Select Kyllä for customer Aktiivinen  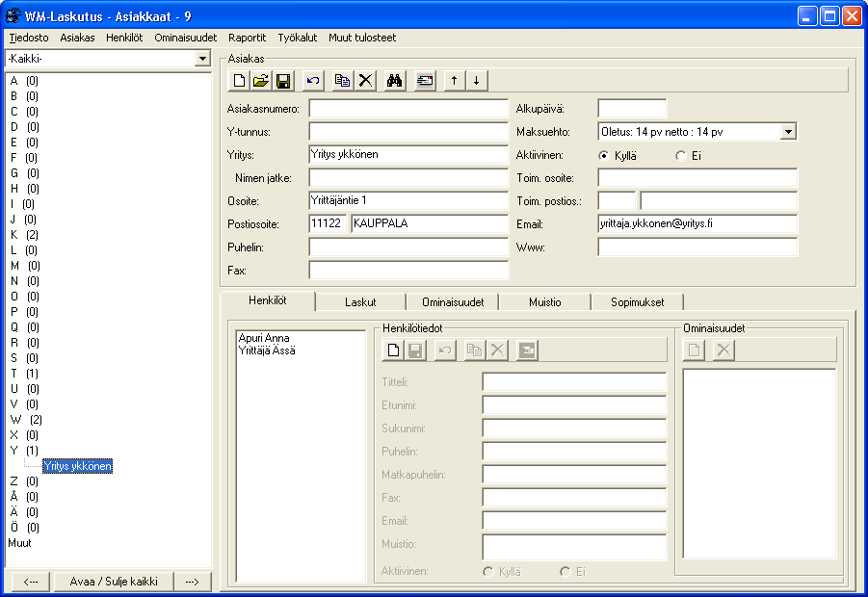click(x=603, y=156)
